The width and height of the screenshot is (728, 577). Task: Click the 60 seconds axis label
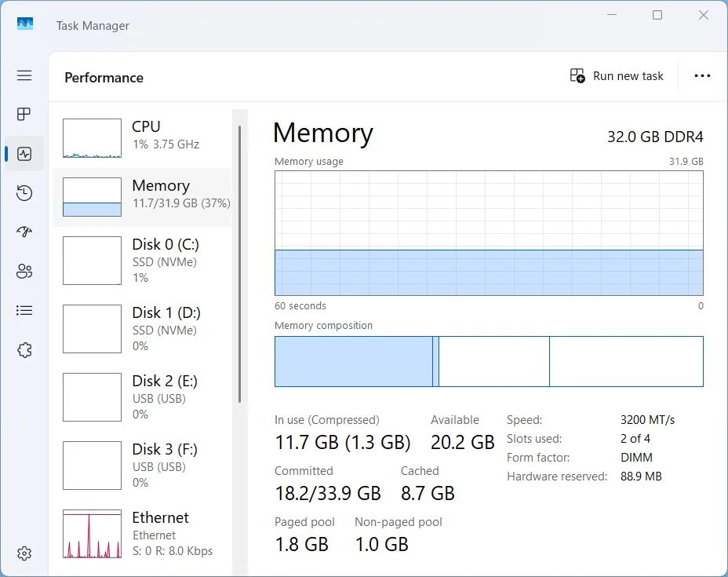coord(300,305)
